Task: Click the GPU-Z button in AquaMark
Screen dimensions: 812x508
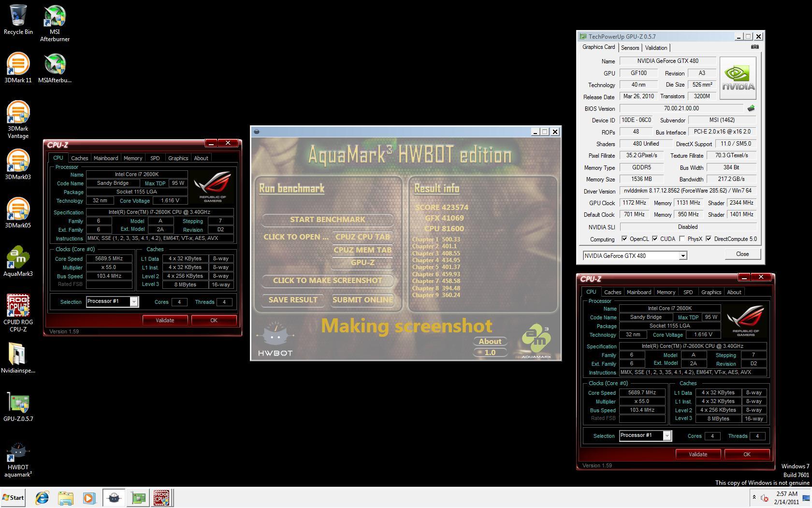Action: click(x=362, y=263)
